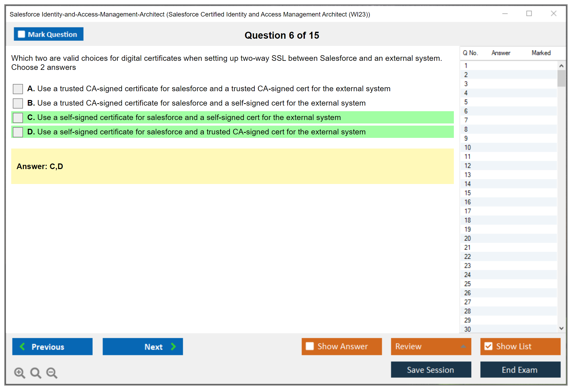Maximize the exam window
574x392 pixels.
coord(529,14)
